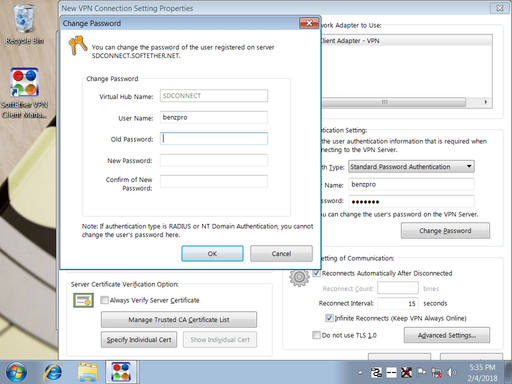
Task: Click OK in Change Password dialog
Action: click(x=212, y=254)
